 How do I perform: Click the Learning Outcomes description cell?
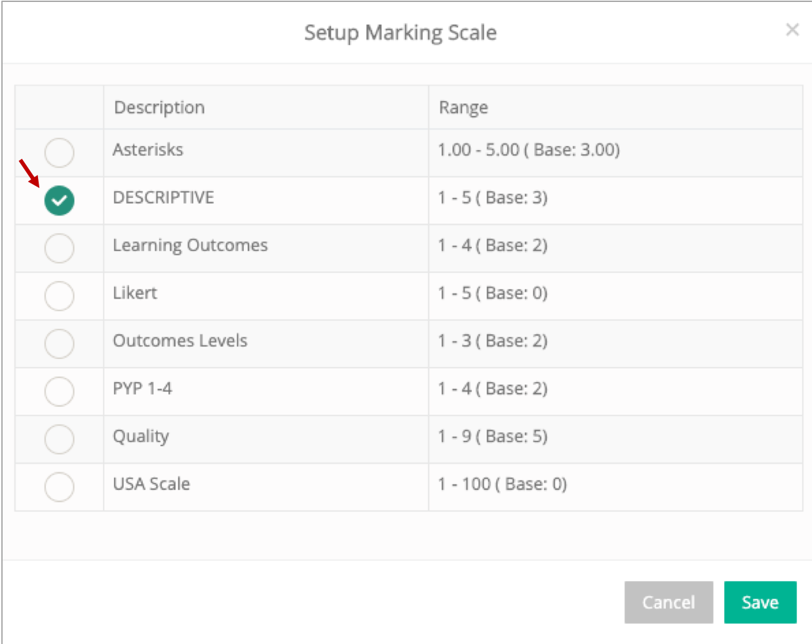pos(266,248)
